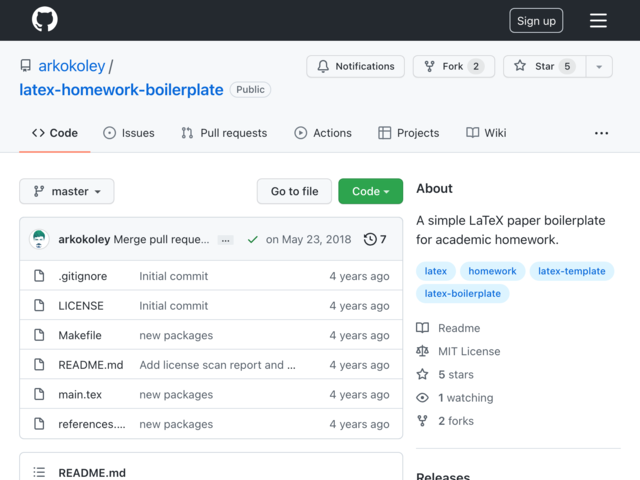The height and width of the screenshot is (480, 640).
Task: Open the Add license scan report commit
Action: [x=217, y=365]
